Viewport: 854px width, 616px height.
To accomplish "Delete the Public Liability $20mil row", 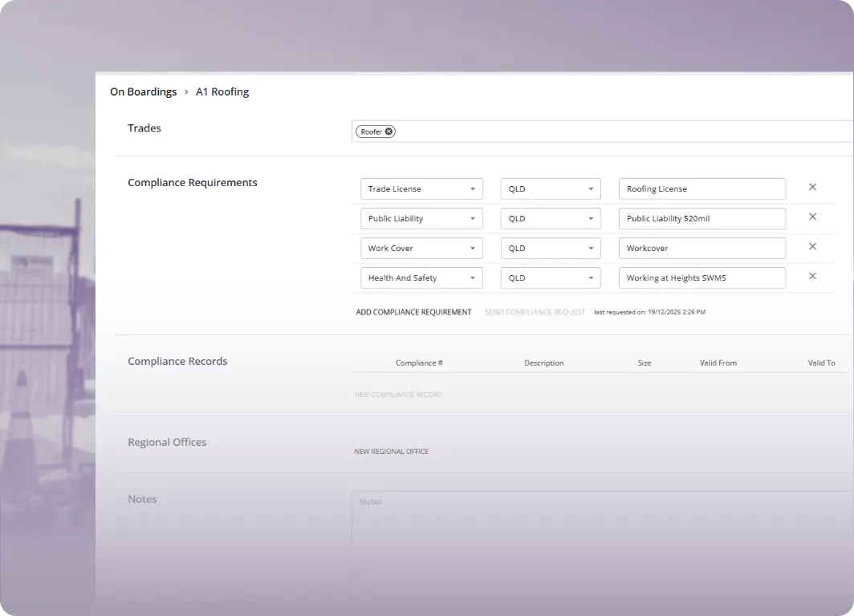I will tap(812, 217).
